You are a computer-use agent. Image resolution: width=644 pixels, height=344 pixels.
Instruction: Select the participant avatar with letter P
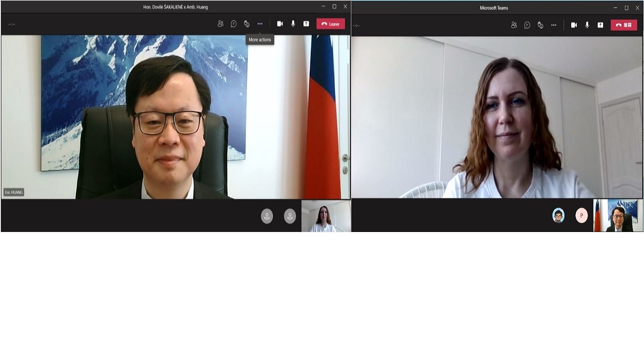coord(582,216)
